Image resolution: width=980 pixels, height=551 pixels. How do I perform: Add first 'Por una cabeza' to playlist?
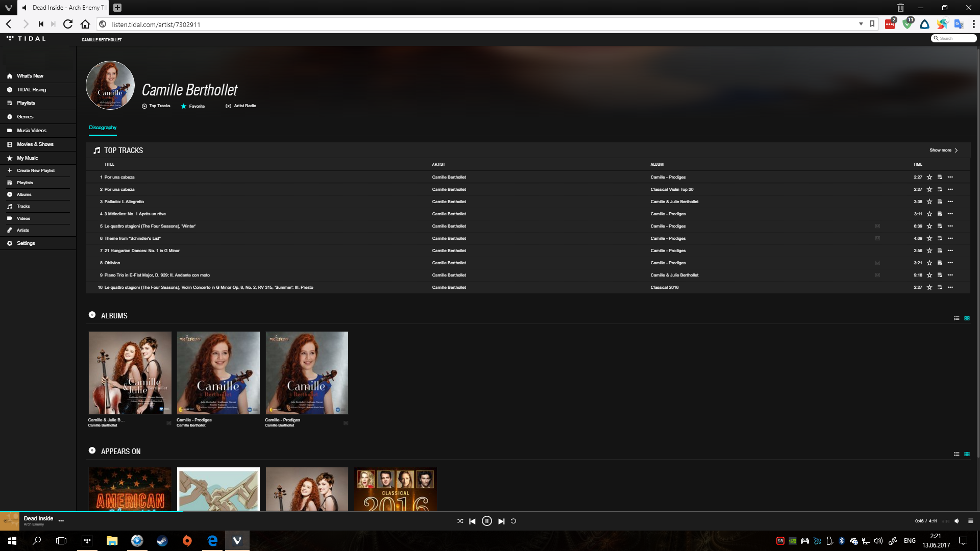click(x=940, y=177)
